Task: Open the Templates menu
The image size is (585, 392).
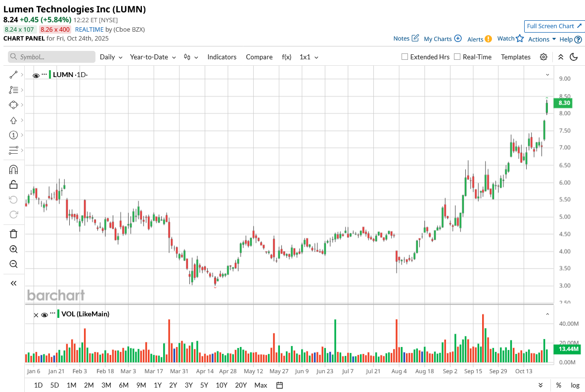Action: (516, 57)
